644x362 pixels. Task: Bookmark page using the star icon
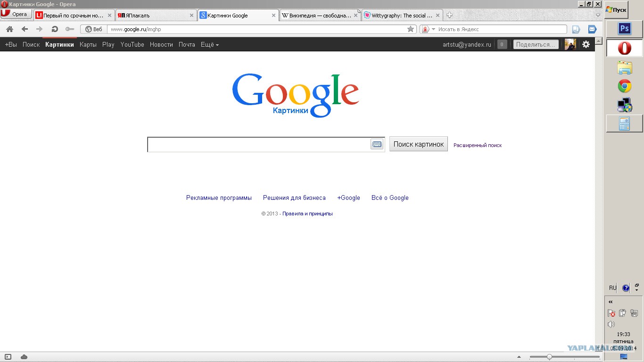pos(411,29)
